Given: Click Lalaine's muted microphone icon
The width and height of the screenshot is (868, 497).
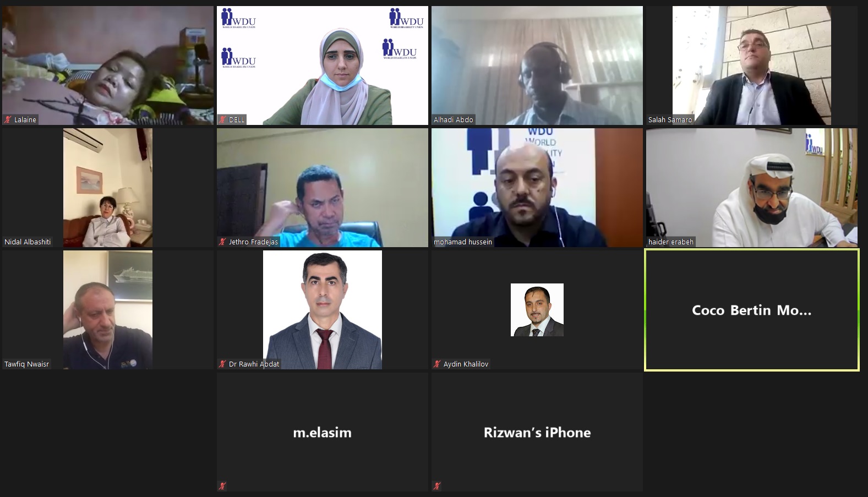Looking at the screenshot, I should (8, 119).
